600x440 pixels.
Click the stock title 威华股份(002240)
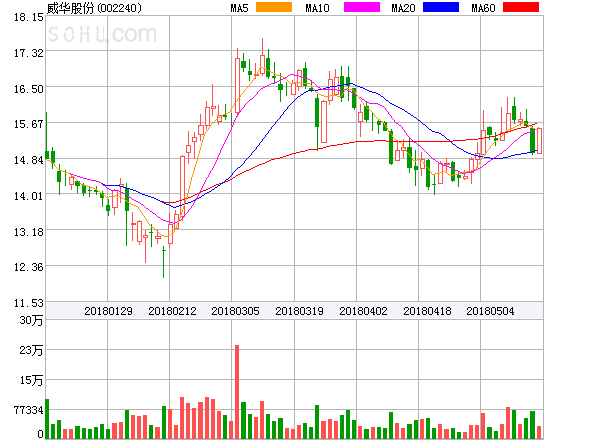(x=94, y=8)
